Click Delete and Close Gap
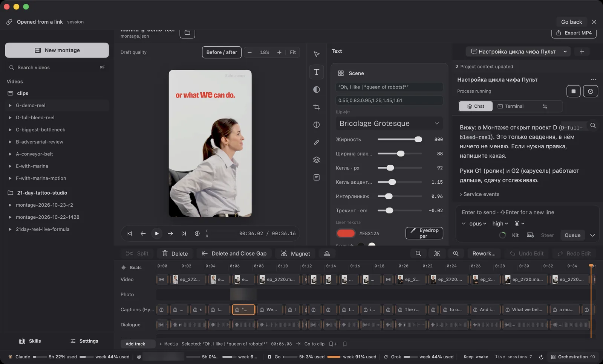Image resolution: width=603 pixels, height=364 pixels. pos(234,254)
